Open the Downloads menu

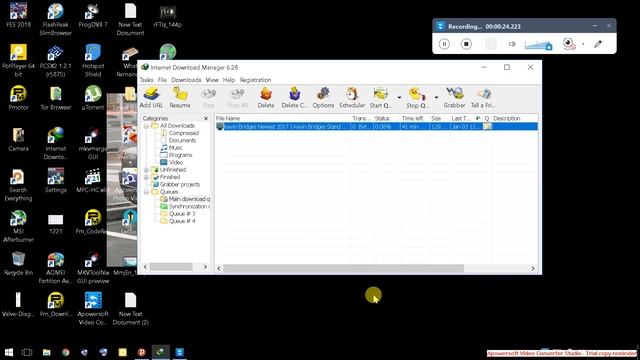tap(186, 80)
